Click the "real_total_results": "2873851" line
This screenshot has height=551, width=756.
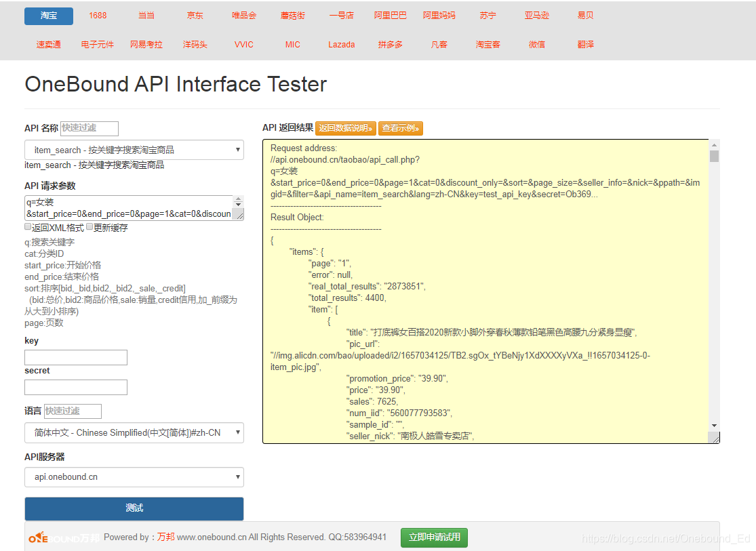tap(367, 287)
